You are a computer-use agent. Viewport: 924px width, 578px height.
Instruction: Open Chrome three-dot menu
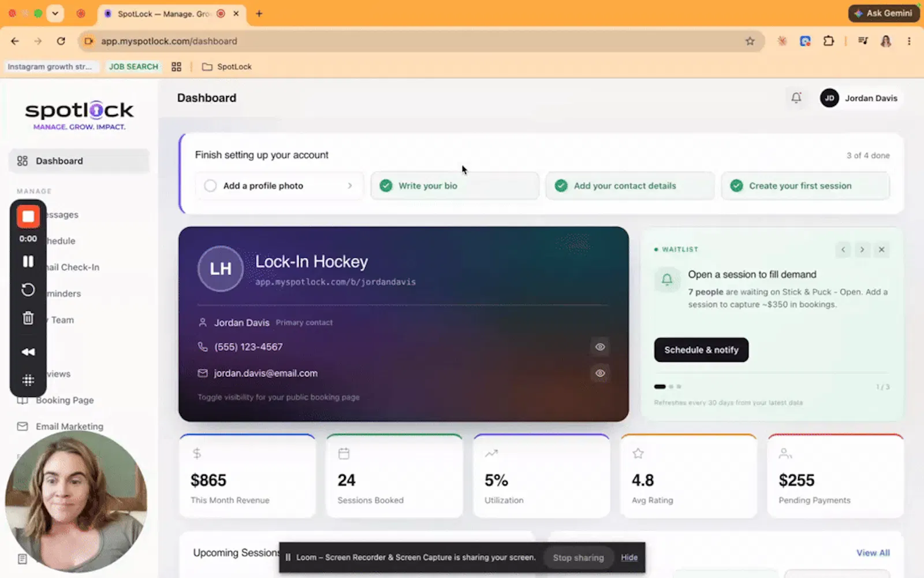coord(909,41)
